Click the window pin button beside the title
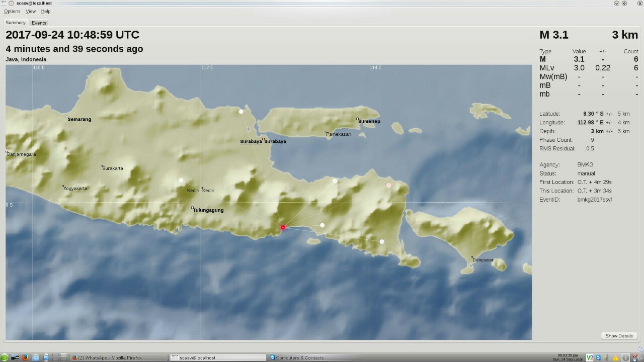This screenshot has width=644, height=362. coord(11,3)
